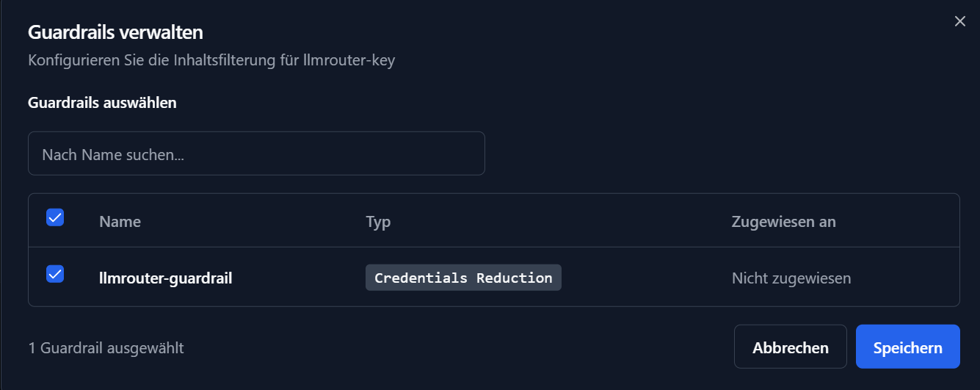The image size is (980, 390).
Task: Click the Guardrails auswählen section label
Action: (102, 102)
